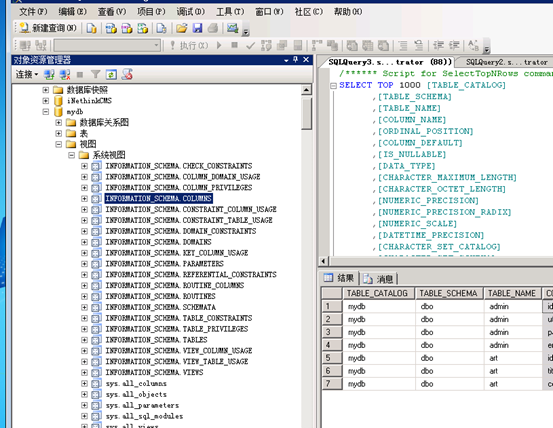Image resolution: width=553 pixels, height=428 pixels.
Task: Open the 编辑(E) menu
Action: coord(72,12)
